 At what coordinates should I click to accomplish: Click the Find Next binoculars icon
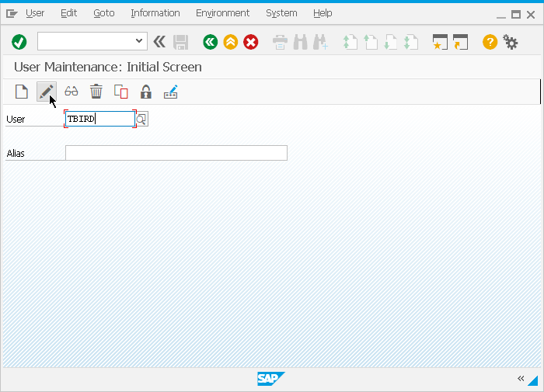[x=320, y=42]
